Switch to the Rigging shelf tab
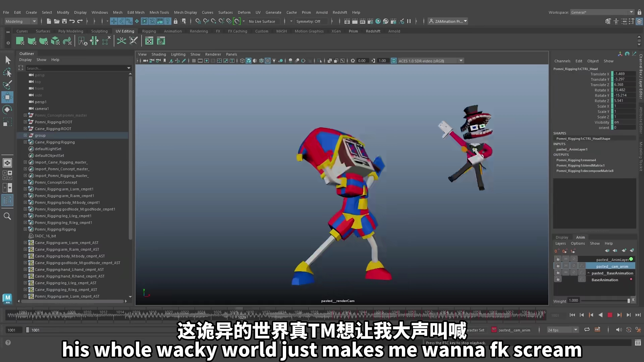Image resolution: width=644 pixels, height=362 pixels. [149, 31]
